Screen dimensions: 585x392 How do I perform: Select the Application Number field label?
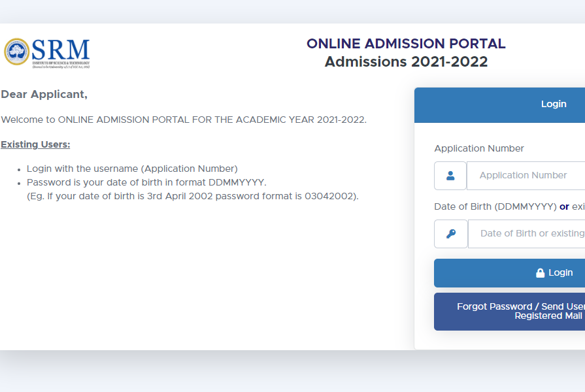click(479, 148)
